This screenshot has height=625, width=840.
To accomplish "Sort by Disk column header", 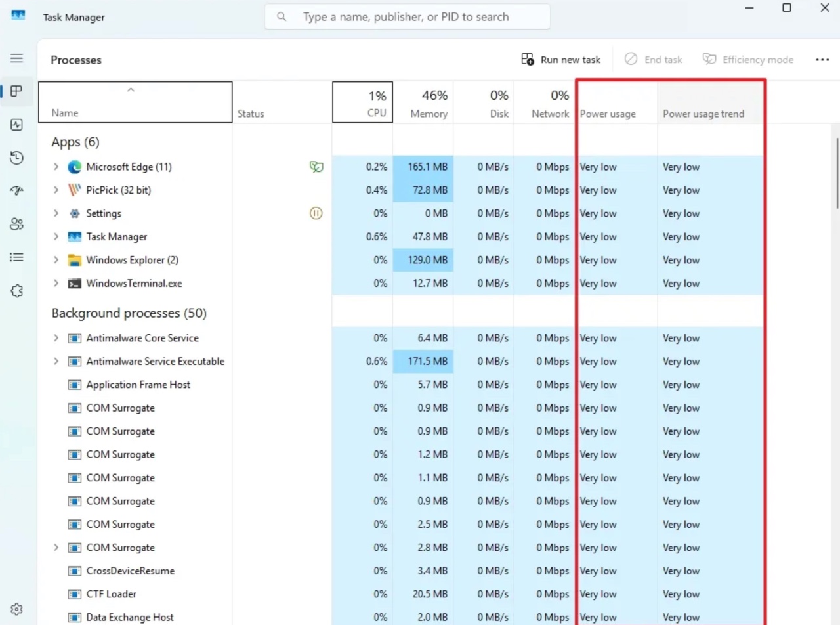I will pos(484,102).
